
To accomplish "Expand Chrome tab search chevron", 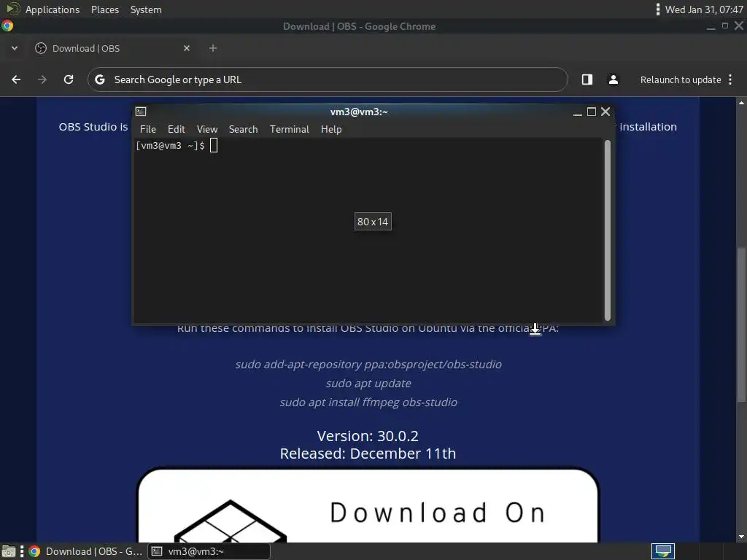I will click(15, 48).
